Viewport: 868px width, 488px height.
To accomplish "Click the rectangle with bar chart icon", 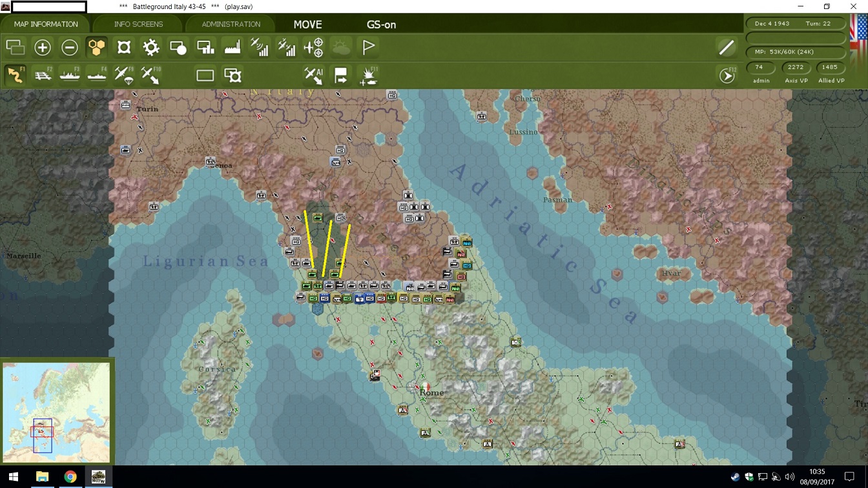I will (x=205, y=47).
